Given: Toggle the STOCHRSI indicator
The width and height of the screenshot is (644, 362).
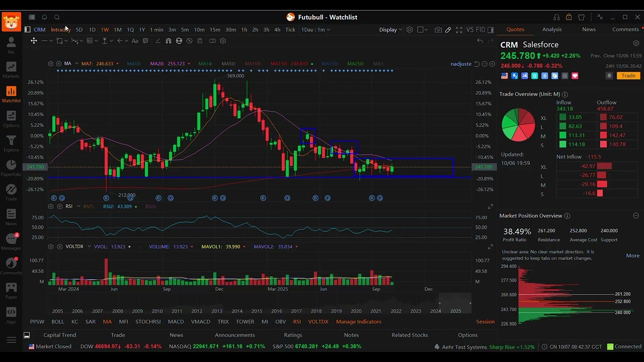Looking at the screenshot, I should [x=148, y=322].
